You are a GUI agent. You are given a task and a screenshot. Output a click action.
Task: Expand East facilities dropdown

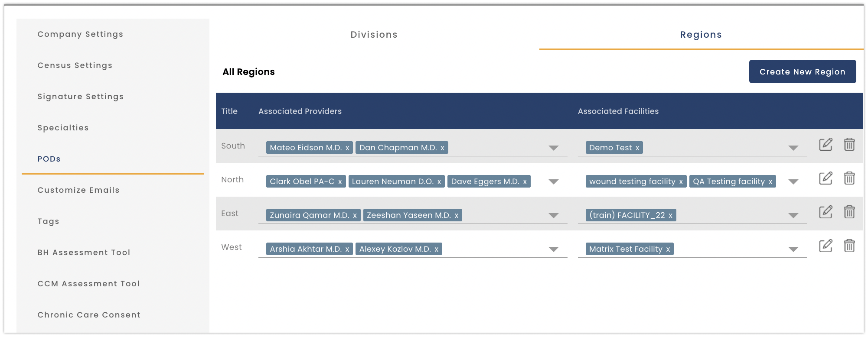[x=793, y=216]
